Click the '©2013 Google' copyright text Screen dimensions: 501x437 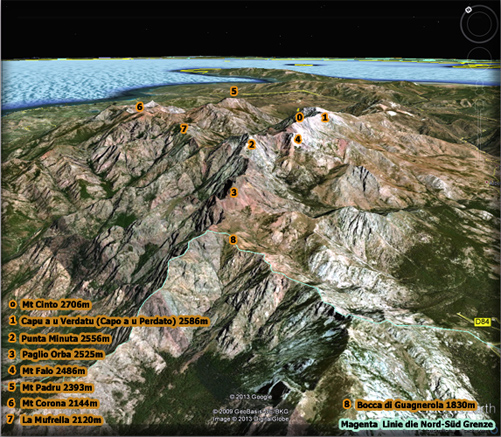pyautogui.click(x=250, y=397)
